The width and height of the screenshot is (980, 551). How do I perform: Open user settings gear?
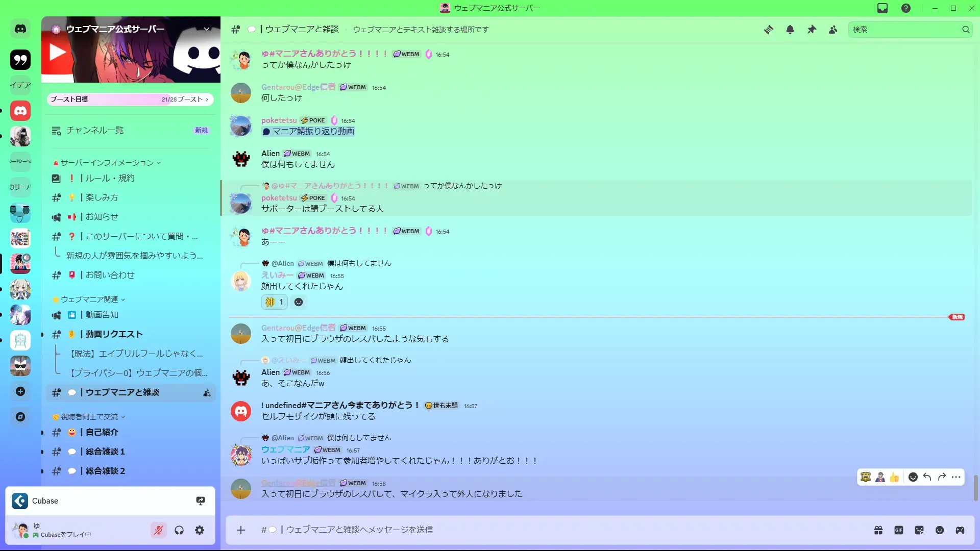point(200,530)
